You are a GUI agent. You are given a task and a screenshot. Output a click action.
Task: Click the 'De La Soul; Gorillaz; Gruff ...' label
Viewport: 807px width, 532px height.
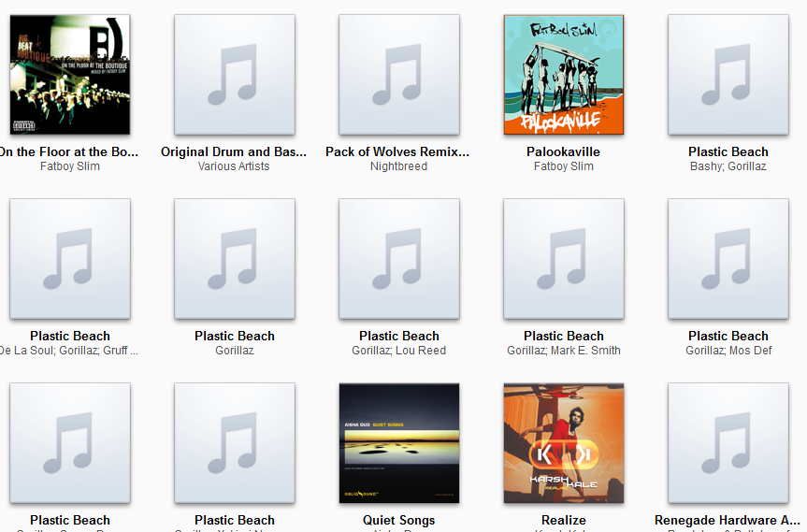click(69, 351)
